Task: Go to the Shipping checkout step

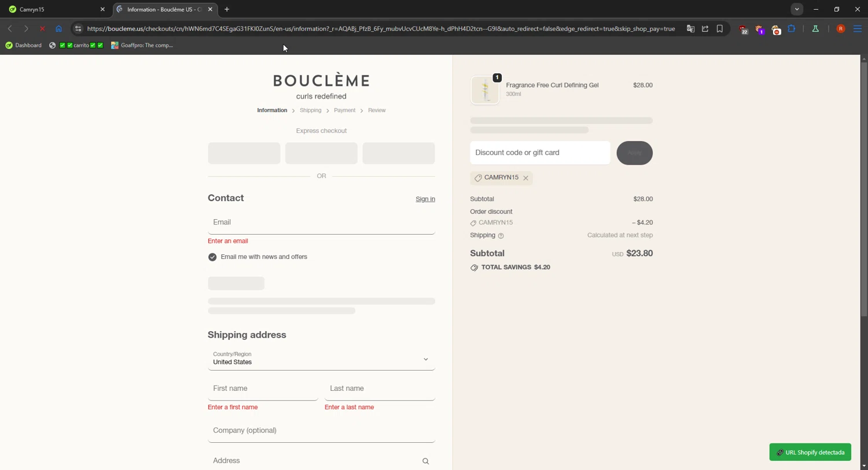Action: (311, 110)
